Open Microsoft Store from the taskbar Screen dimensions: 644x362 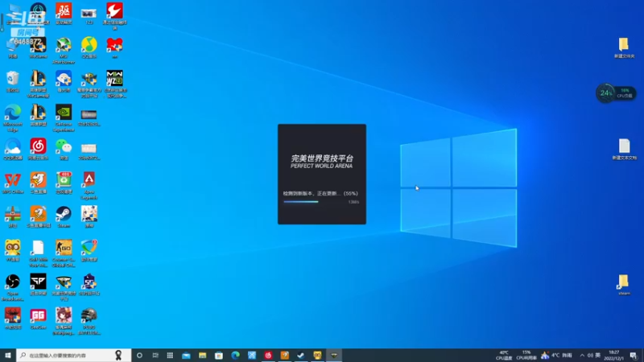point(219,355)
